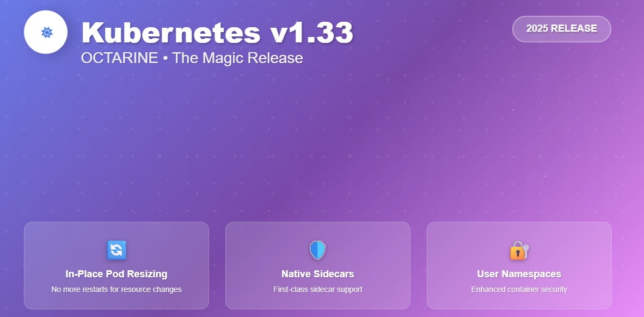Select the User Namespaces feature card

tap(519, 265)
